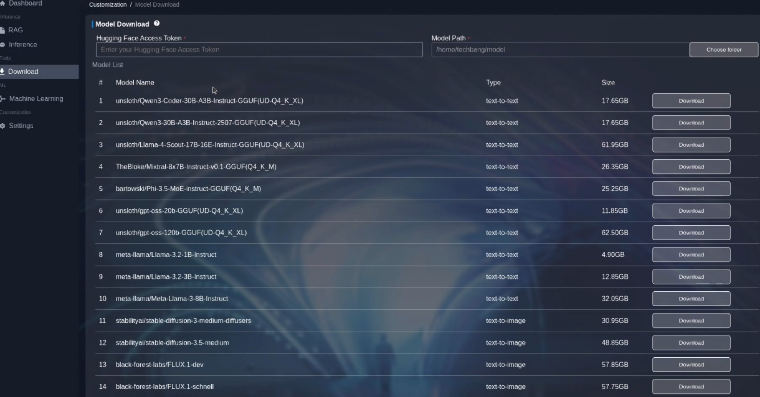Select model name black-forest-labs/FLUX.1-dev
The height and width of the screenshot is (397, 760).
point(159,365)
